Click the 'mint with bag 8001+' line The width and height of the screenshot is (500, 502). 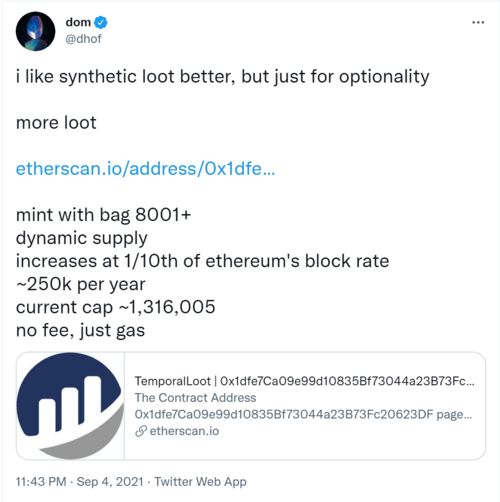[x=103, y=215]
